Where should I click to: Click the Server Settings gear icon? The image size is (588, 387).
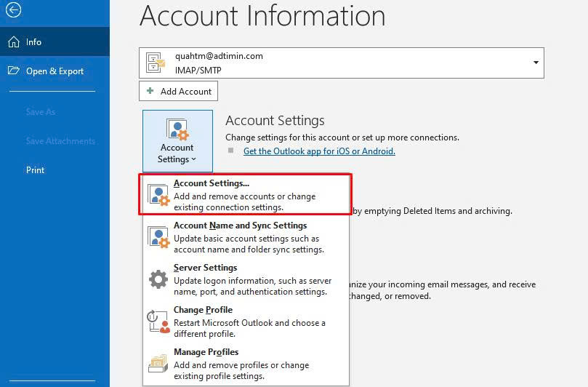tap(158, 279)
